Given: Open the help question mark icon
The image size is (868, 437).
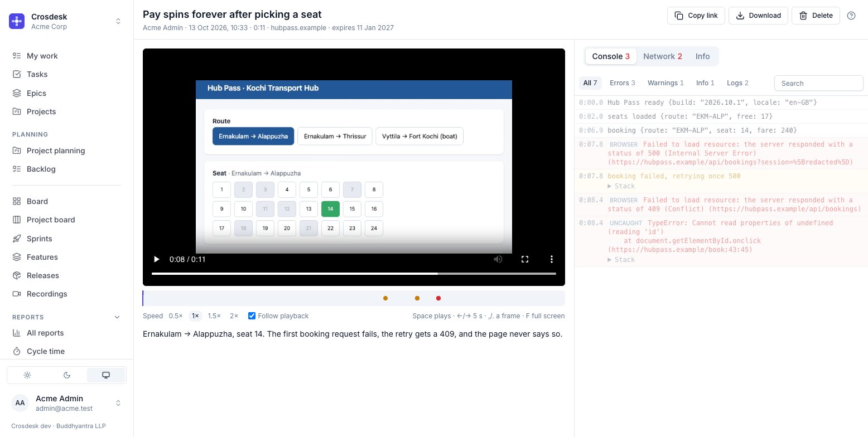Looking at the screenshot, I should (851, 16).
